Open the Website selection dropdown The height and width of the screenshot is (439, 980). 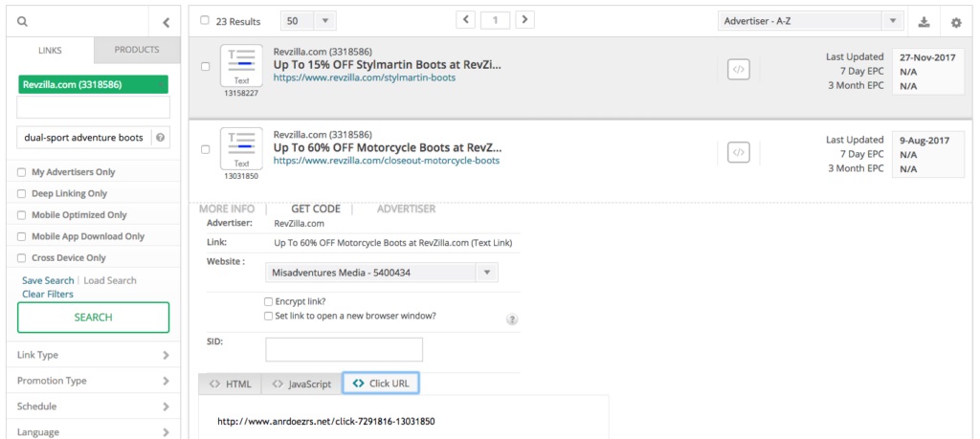tap(381, 273)
